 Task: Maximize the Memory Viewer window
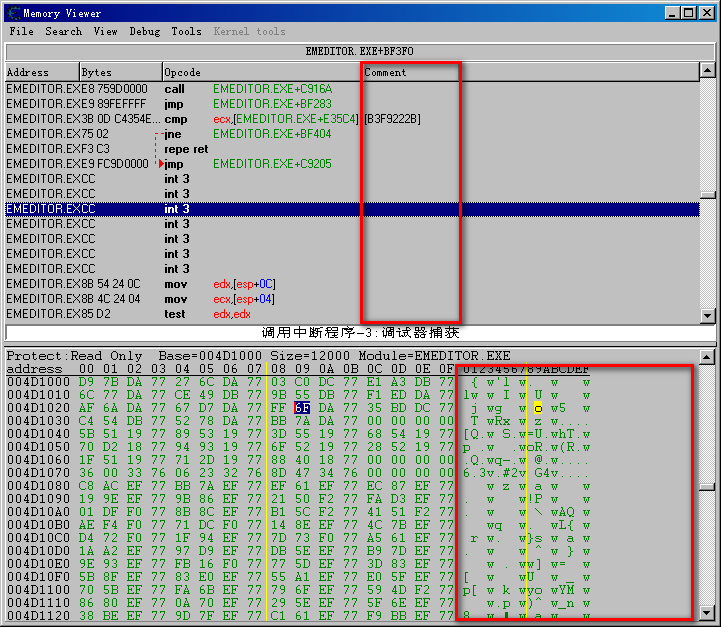point(688,13)
